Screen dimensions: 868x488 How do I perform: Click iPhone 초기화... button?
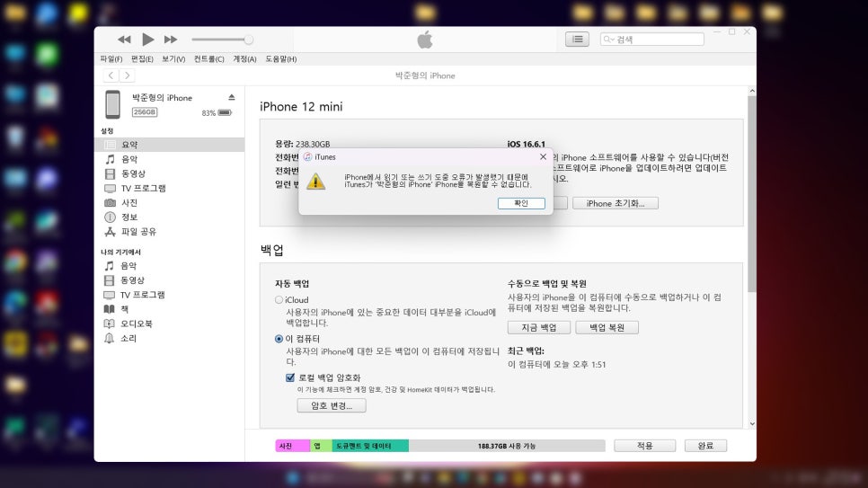(615, 203)
